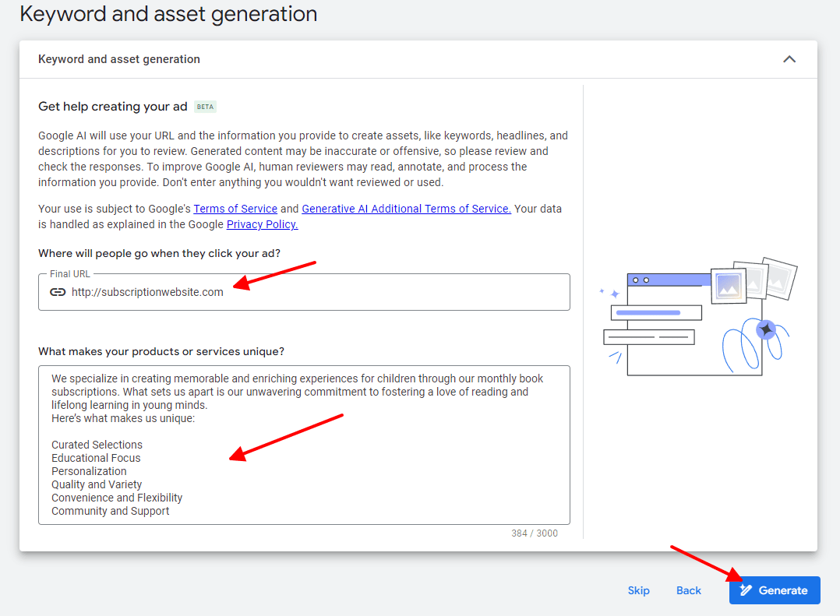840x616 pixels.
Task: Open the Google Privacy Policy link
Action: [x=262, y=224]
